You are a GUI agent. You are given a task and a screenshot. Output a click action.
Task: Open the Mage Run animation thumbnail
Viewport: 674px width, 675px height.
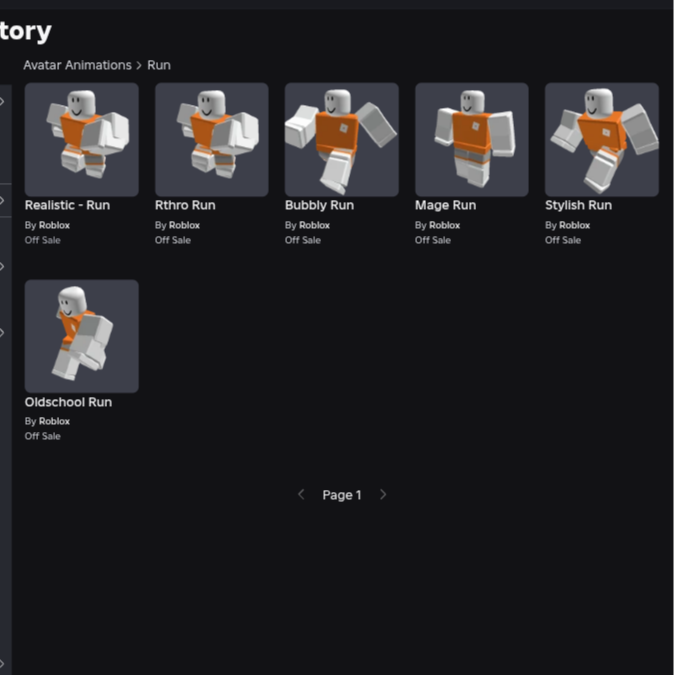472,139
